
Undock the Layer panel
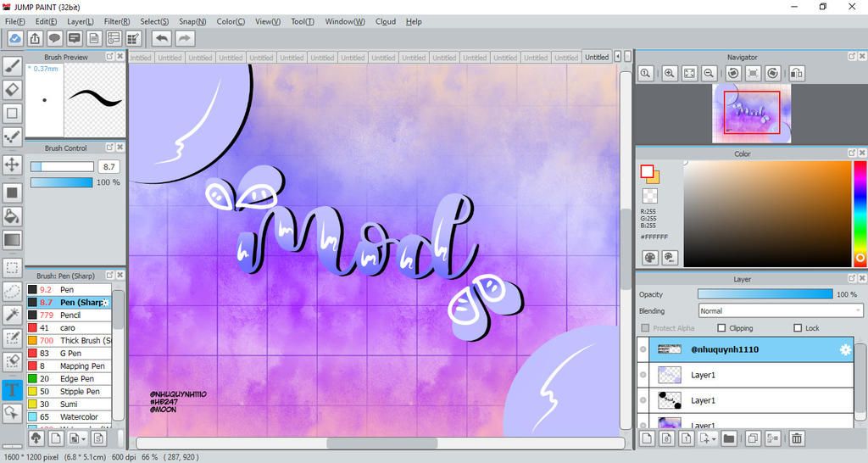pos(851,279)
